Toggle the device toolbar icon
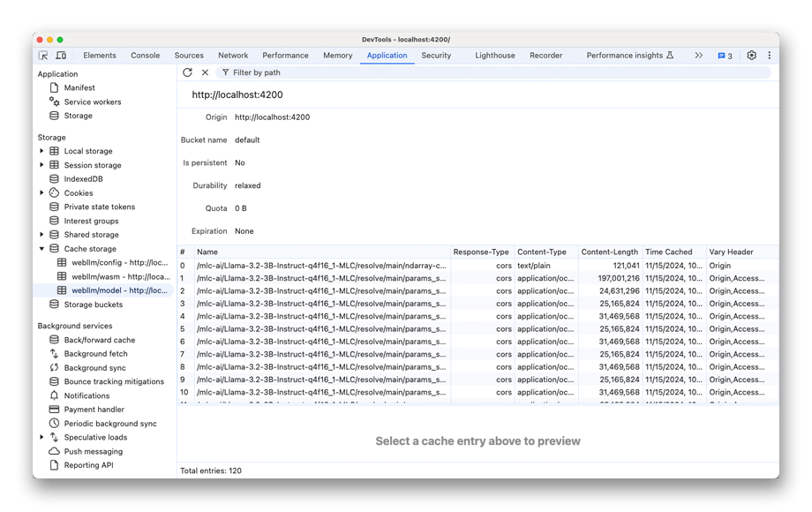This screenshot has width=812, height=512. click(61, 56)
